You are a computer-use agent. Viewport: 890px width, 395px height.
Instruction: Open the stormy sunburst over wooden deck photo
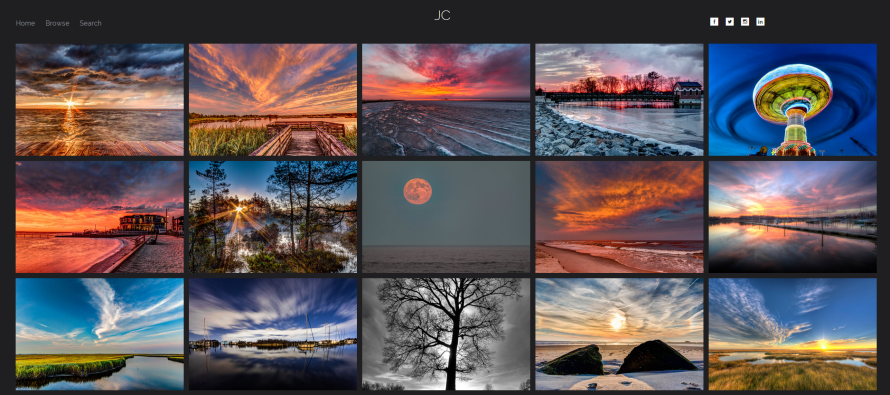(100, 100)
